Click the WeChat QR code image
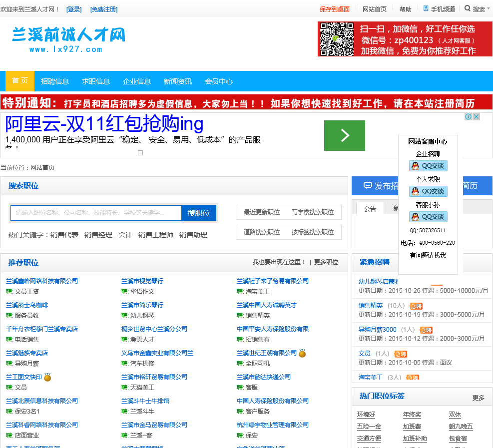 pos(337,39)
